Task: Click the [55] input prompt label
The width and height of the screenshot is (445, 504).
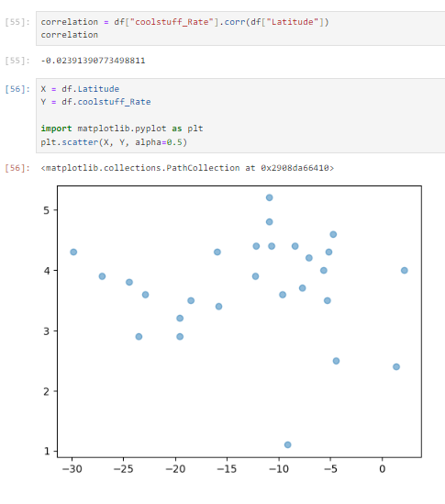Action: point(17,22)
